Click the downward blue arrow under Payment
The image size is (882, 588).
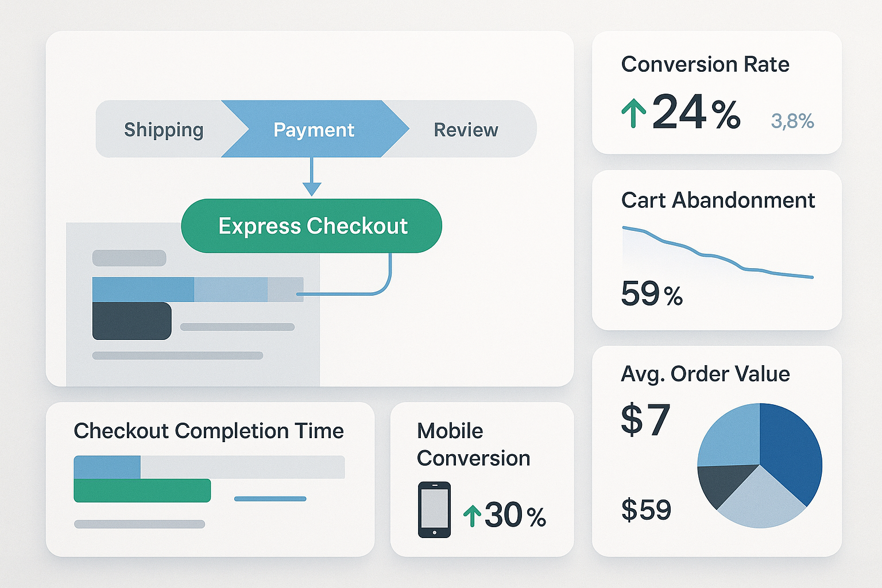[x=312, y=176]
